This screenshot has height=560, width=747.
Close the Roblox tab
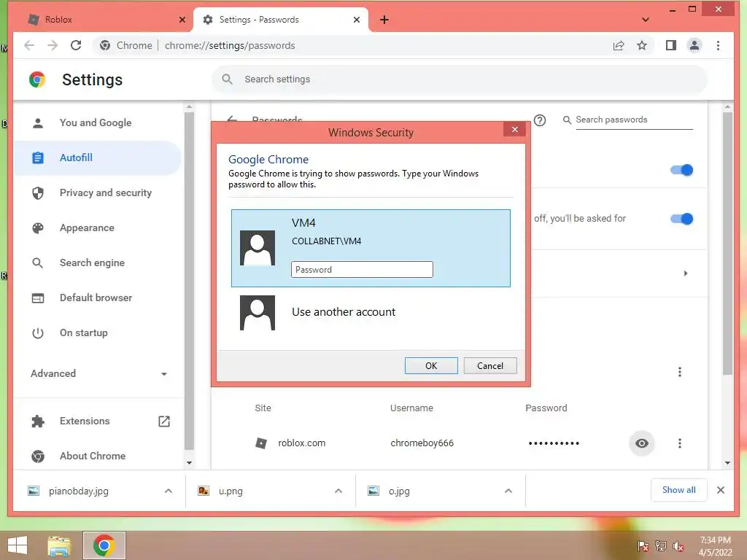coord(182,20)
